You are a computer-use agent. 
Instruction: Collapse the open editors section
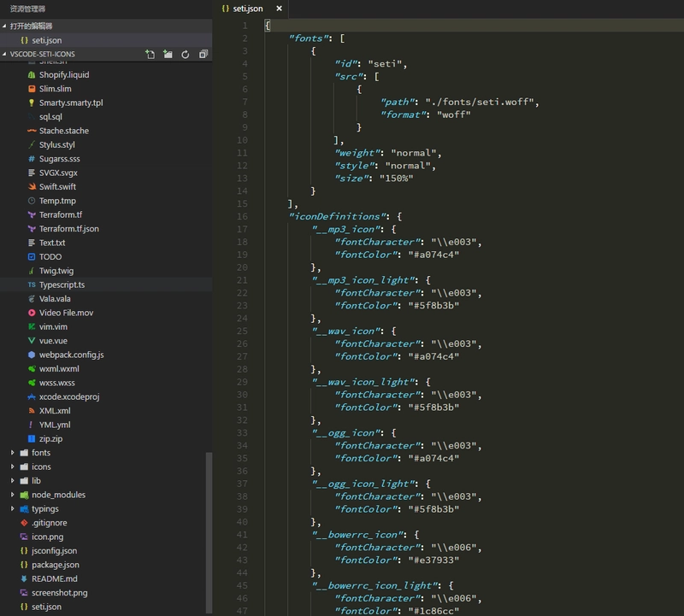[x=4, y=26]
